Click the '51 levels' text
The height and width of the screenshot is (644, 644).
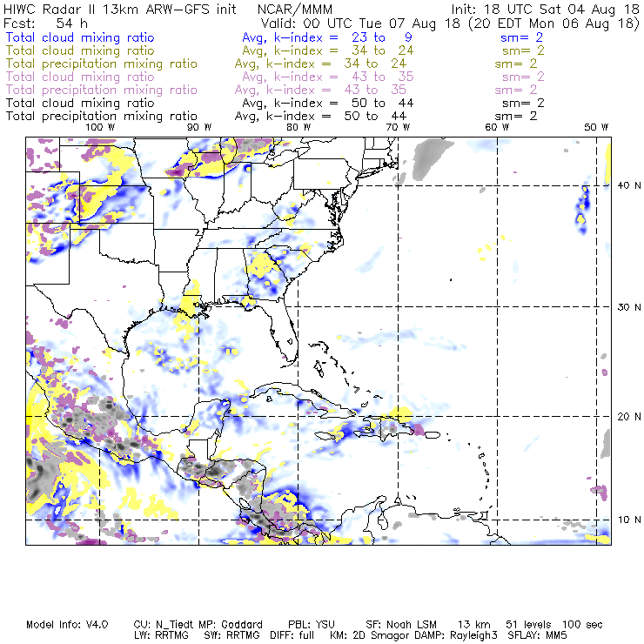coord(530,625)
